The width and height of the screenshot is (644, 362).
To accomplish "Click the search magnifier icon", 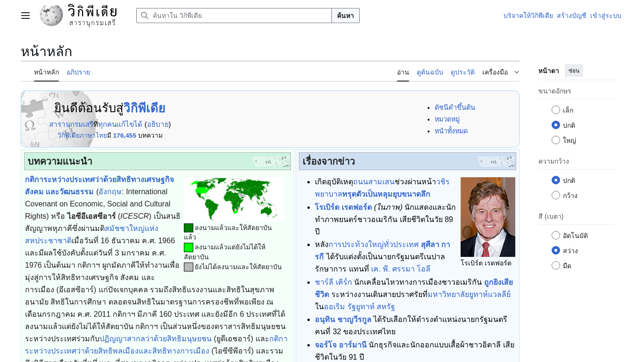I will 145,16.
